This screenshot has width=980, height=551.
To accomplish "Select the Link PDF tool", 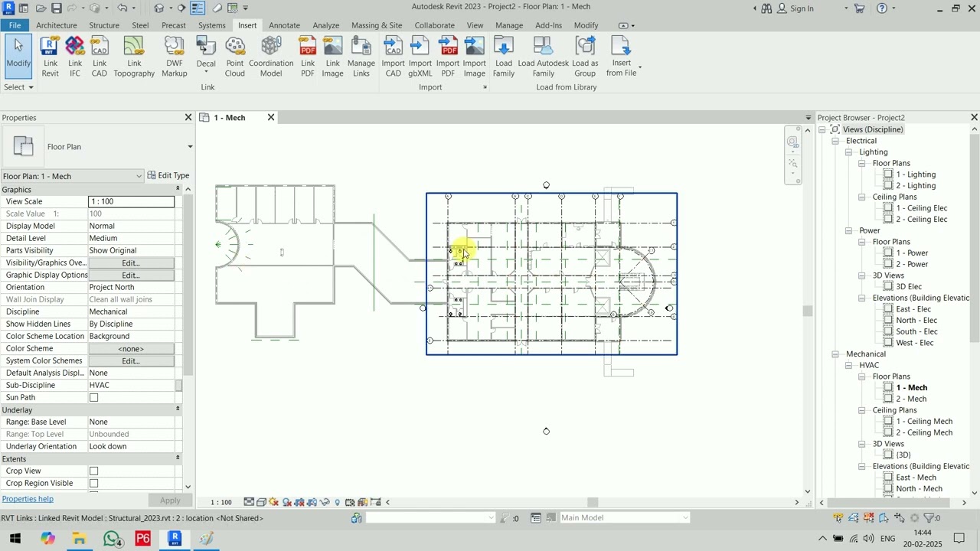I will (x=308, y=57).
